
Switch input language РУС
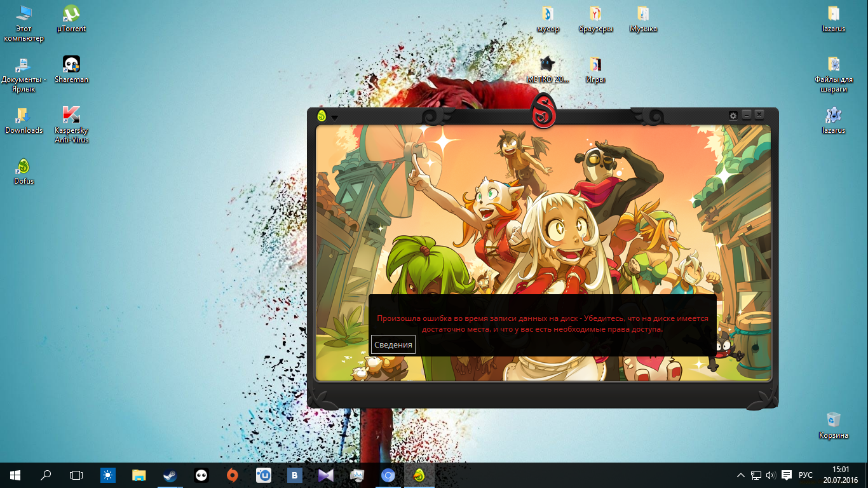pyautogui.click(x=806, y=475)
